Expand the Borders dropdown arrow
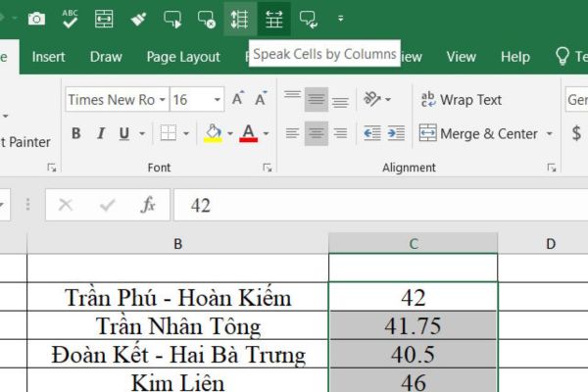The image size is (588, 392). (x=186, y=133)
